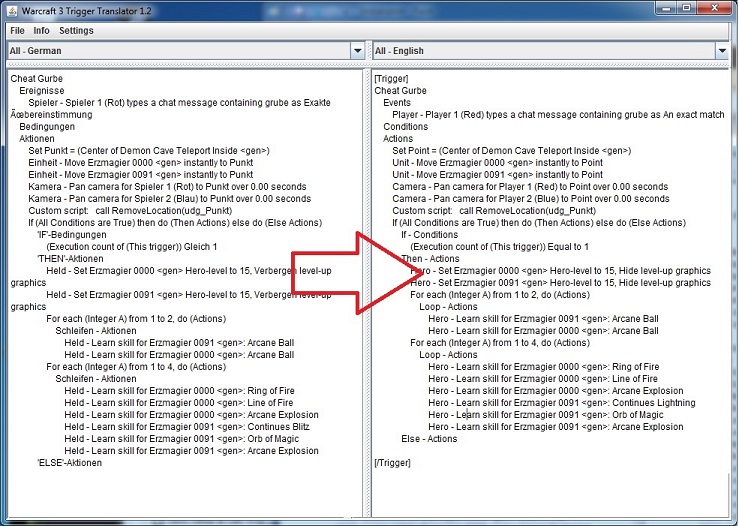Click 'Cheat Gurbe' in the English pane
739x526 pixels.
click(401, 90)
